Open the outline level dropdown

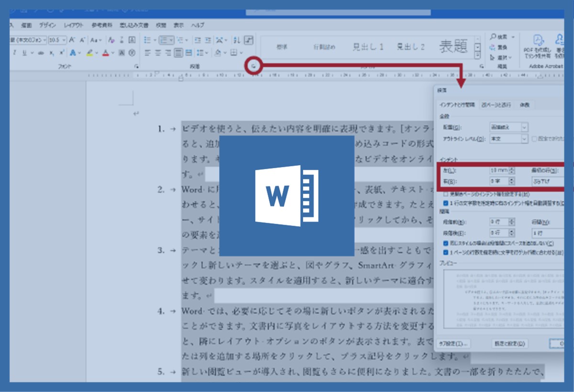525,139
